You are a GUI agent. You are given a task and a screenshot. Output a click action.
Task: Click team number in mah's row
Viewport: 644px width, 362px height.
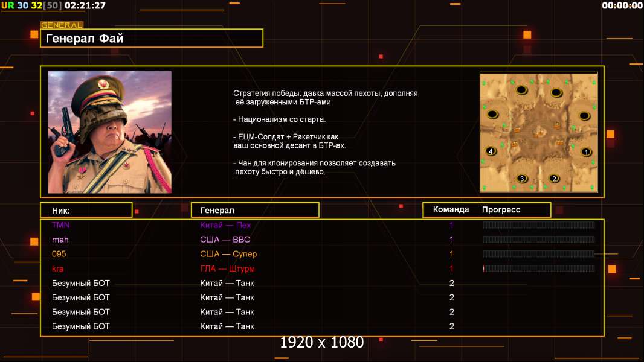[x=451, y=240]
